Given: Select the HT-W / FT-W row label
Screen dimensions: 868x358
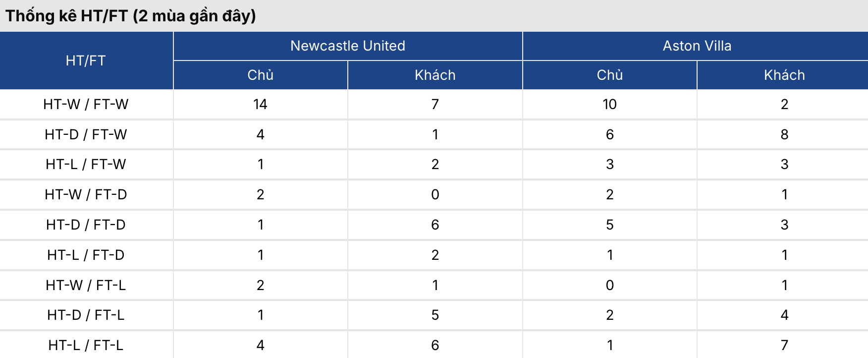Looking at the screenshot, I should pyautogui.click(x=86, y=104).
